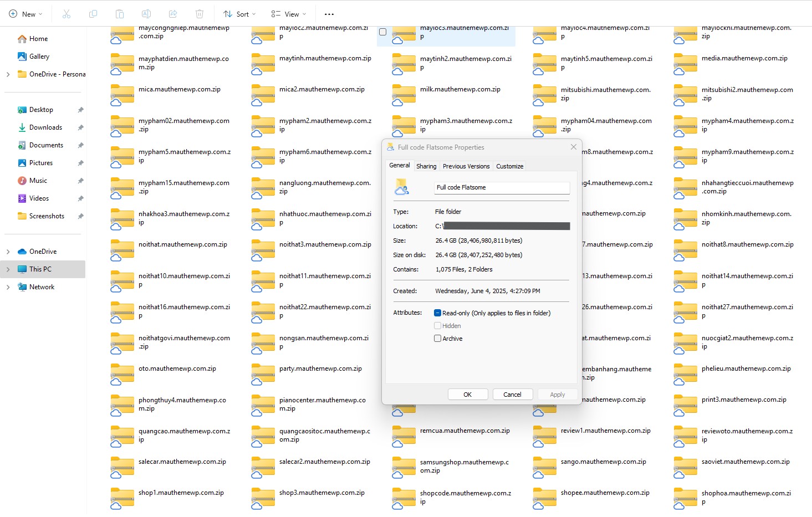The height and width of the screenshot is (517, 812).
Task: Click the Gallery icon in sidebar
Action: 22,57
